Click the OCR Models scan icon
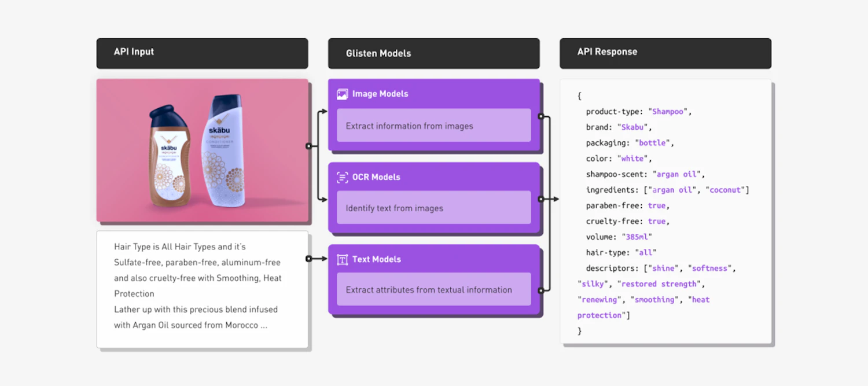Viewport: 868px width, 386px height. click(343, 177)
